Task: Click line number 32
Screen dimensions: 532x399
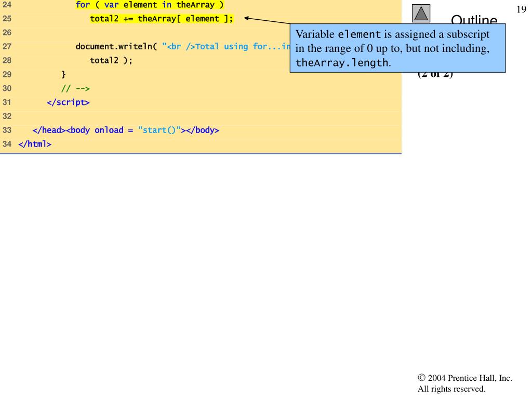Action: click(x=7, y=116)
